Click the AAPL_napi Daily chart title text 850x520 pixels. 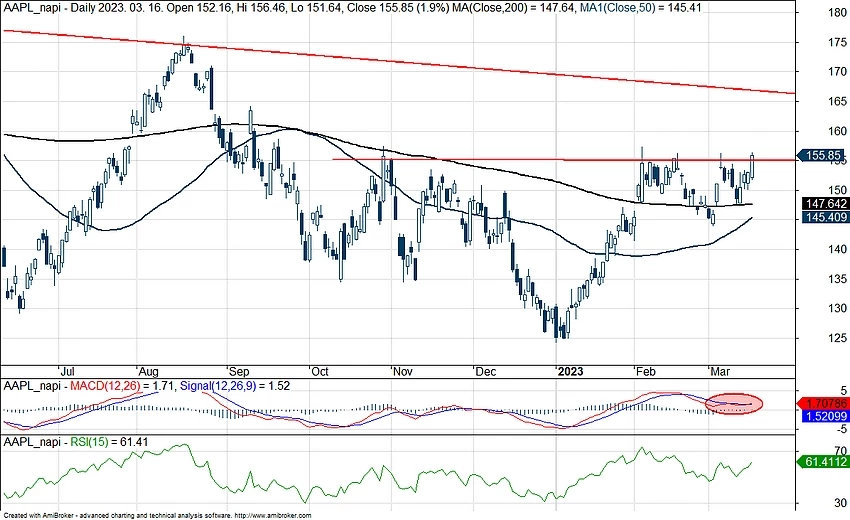click(x=47, y=8)
